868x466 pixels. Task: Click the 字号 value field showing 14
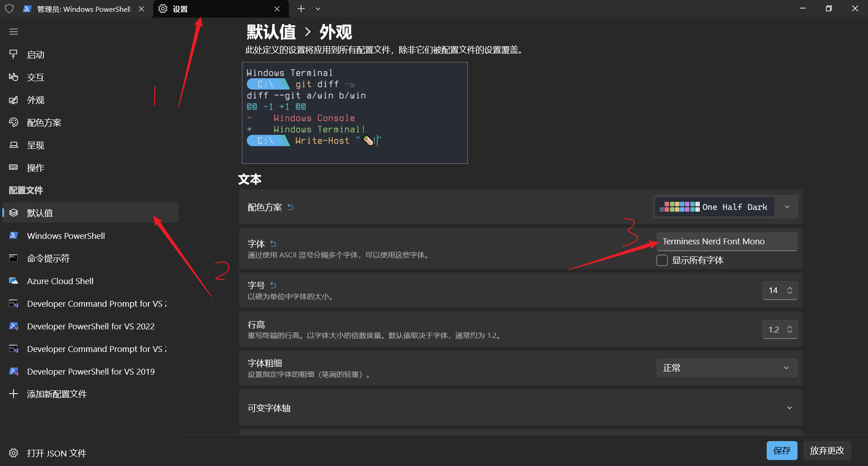click(x=774, y=290)
